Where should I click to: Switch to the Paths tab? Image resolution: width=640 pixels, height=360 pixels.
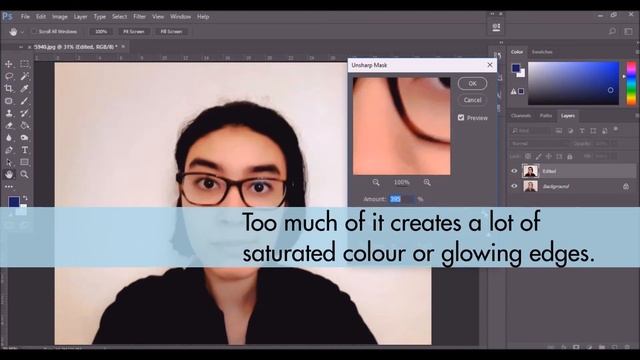click(x=546, y=116)
